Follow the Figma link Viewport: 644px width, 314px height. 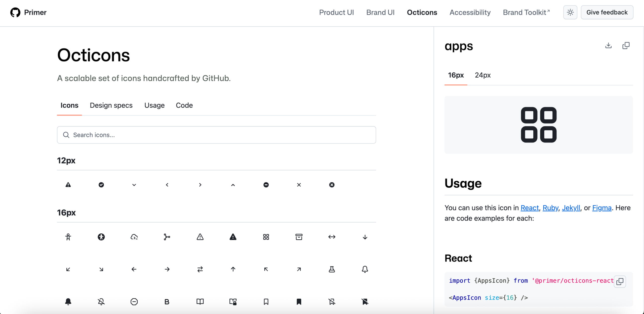(x=602, y=208)
